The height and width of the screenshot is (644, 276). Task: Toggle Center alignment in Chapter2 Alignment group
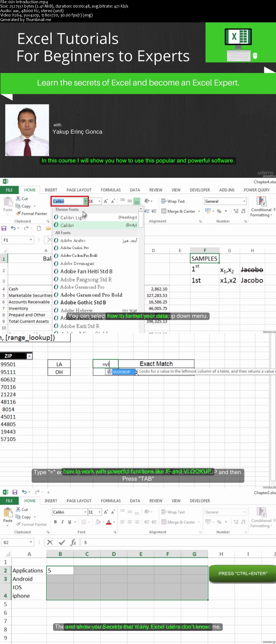click(x=130, y=522)
